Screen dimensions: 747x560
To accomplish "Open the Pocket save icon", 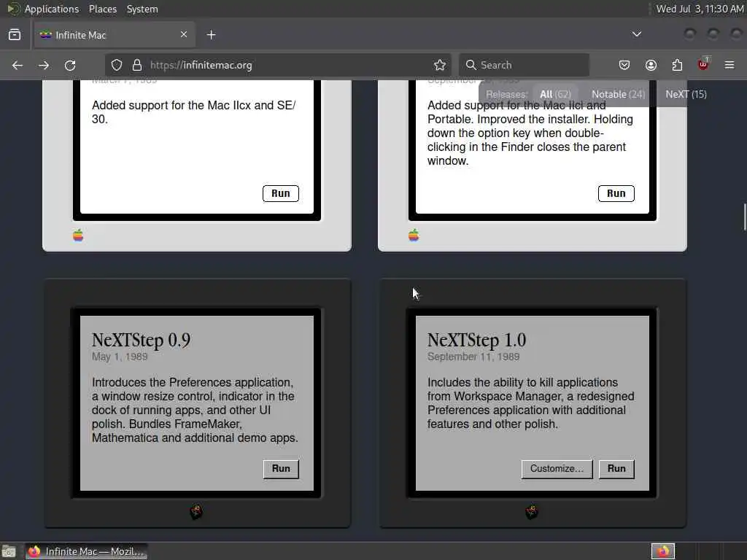I will tap(624, 65).
